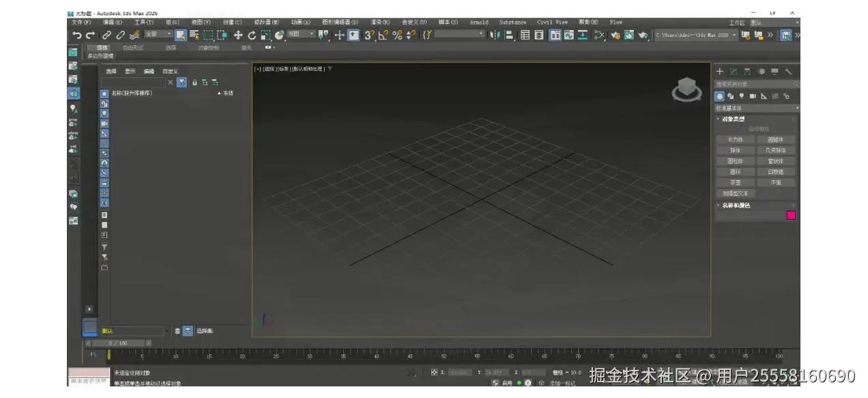Switch to the 自由形式 ribbon tab
This screenshot has width=868, height=398.
(133, 48)
